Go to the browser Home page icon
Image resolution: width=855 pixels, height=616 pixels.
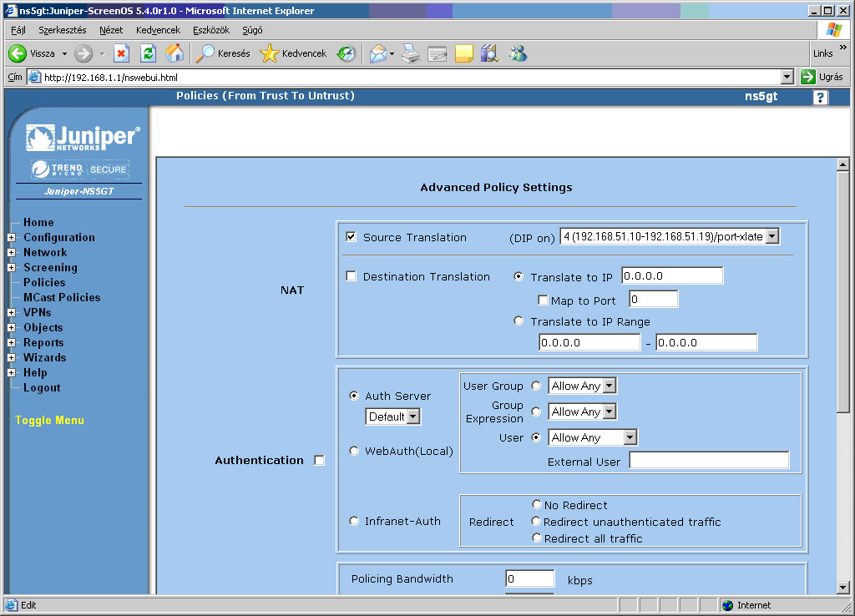tap(174, 53)
